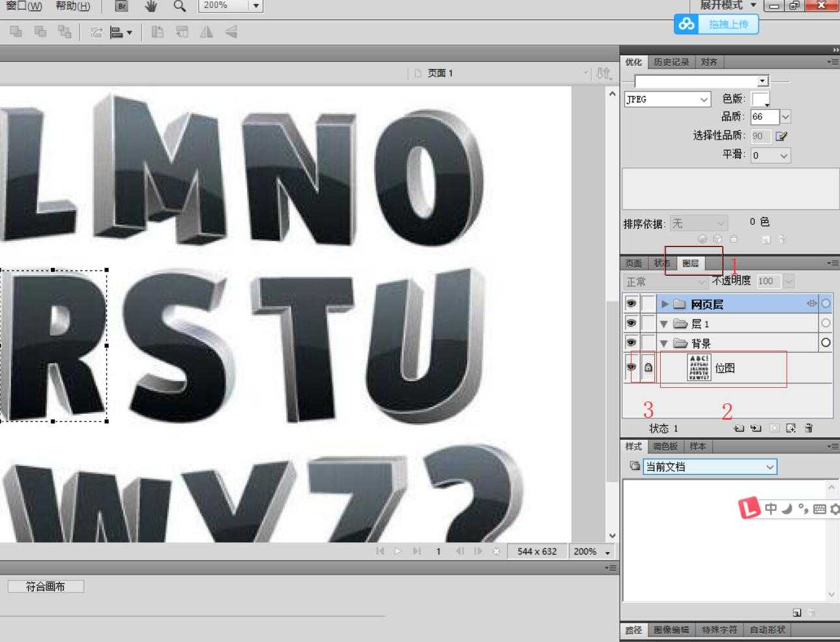The height and width of the screenshot is (642, 840).
Task: Switch to the 历史记录 tab
Action: pos(671,62)
